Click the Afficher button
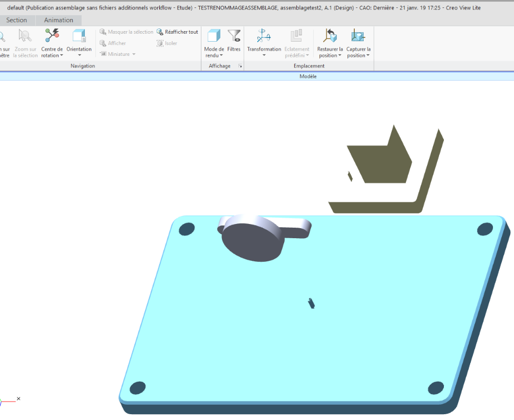 pos(113,43)
